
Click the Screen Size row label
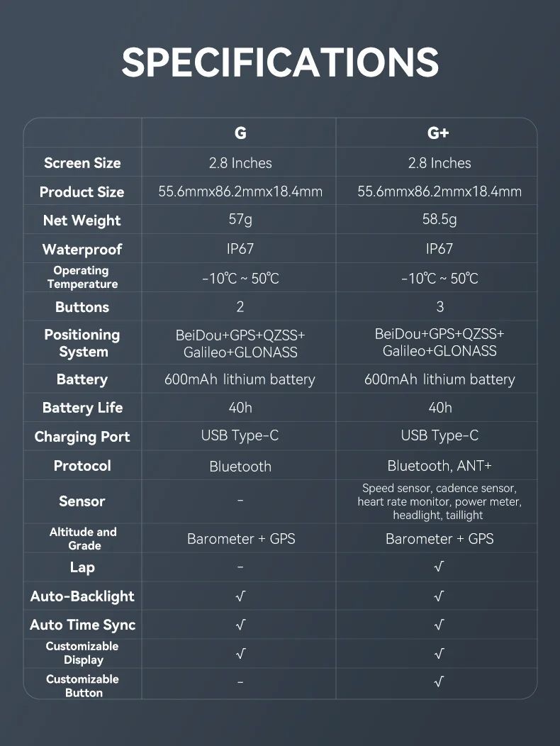82,163
